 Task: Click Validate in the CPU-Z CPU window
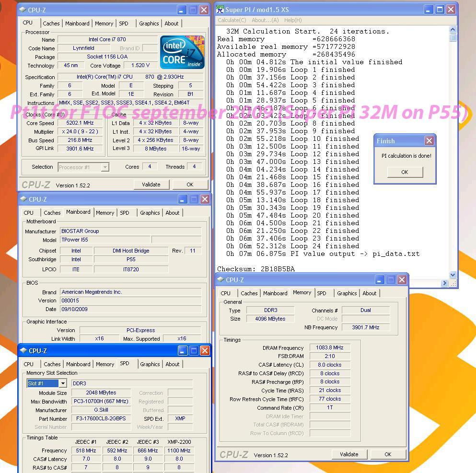(x=151, y=185)
